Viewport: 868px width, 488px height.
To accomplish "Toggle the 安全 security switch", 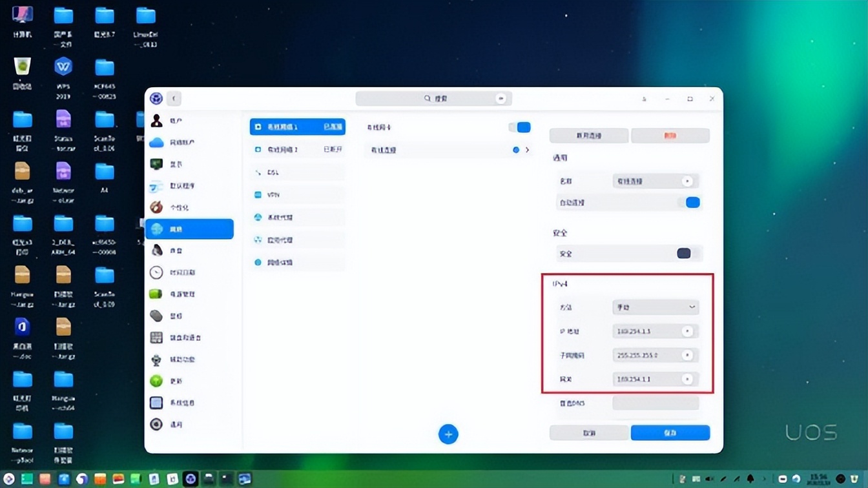I will click(x=683, y=253).
